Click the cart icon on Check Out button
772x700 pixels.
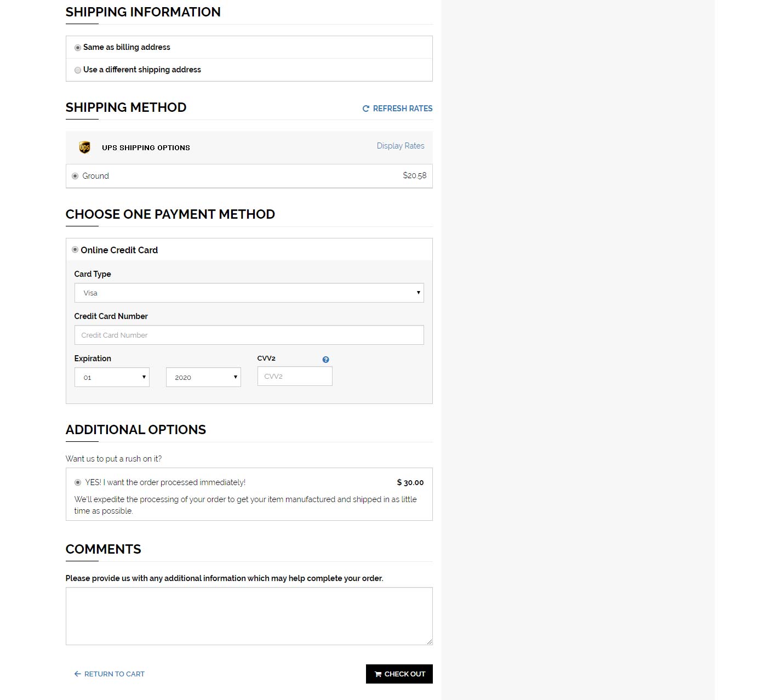point(378,674)
